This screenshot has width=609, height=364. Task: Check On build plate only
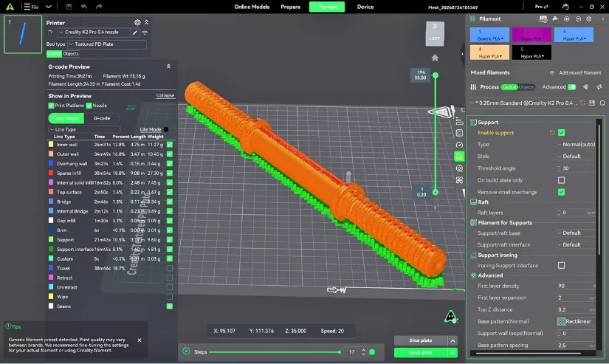click(561, 180)
